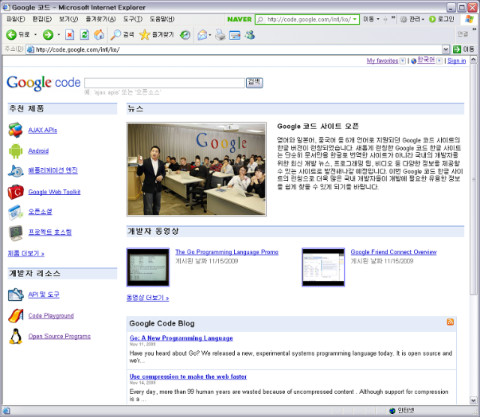480x417 pixels.
Task: Open the Mail envelope toolbar icon
Action: [202, 35]
